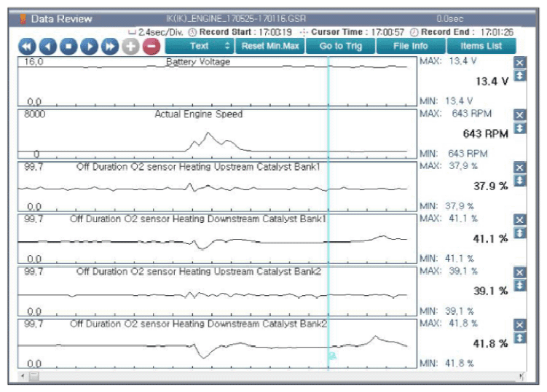Click the horizontal scrollbar at the bottom
The image size is (547, 392).
click(269, 376)
